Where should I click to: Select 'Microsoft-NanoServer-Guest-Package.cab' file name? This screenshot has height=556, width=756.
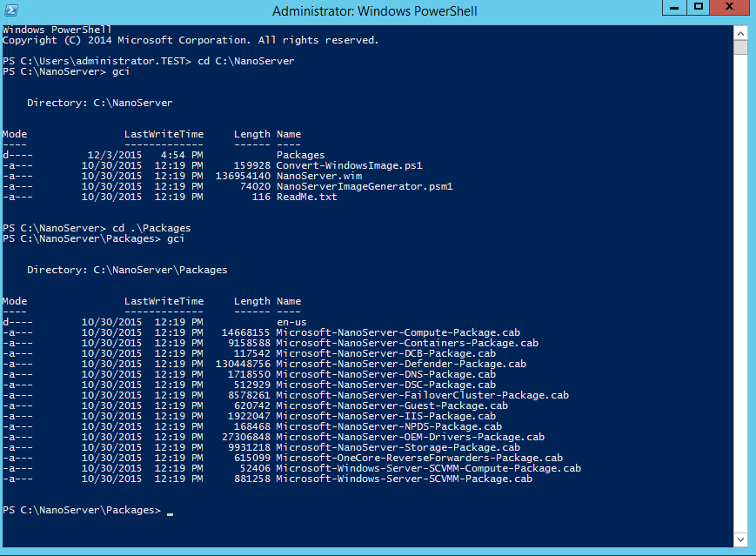392,405
